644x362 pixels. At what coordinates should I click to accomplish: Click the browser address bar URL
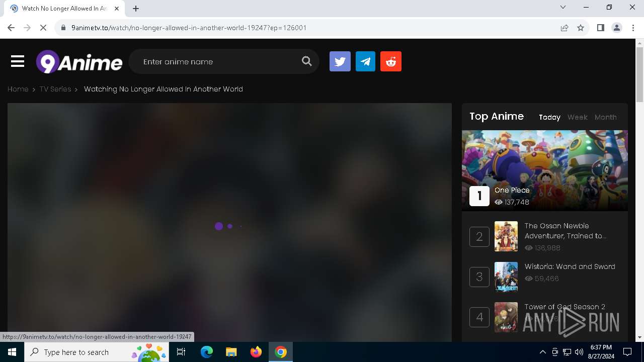point(189,28)
